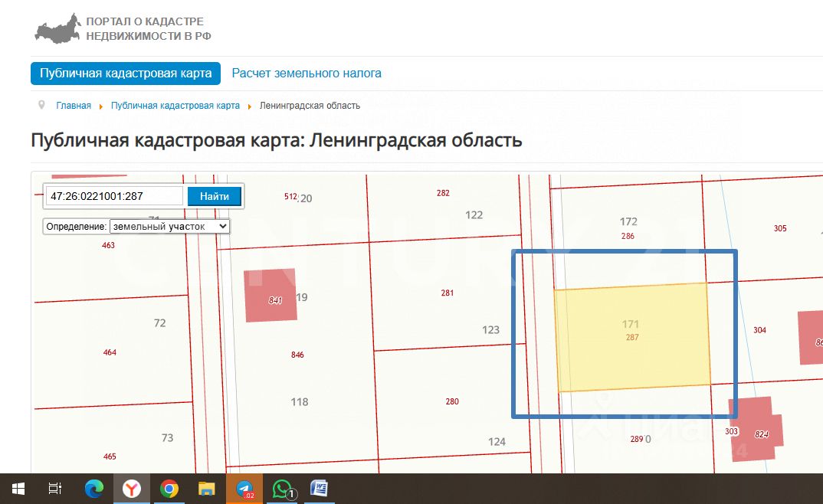Viewport: 823px width, 504px height.
Task: Click parcel number 281 on map
Action: pyautogui.click(x=448, y=293)
